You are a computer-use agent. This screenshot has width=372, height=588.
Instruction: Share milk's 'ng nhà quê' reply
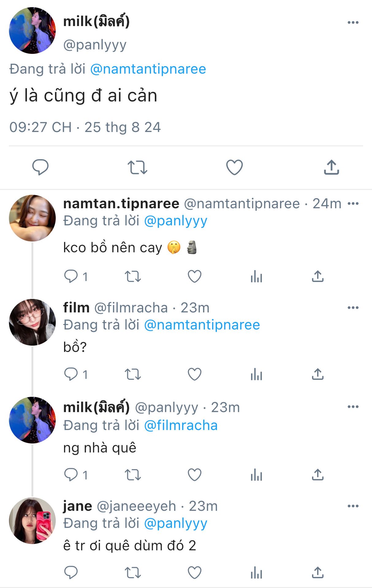pyautogui.click(x=318, y=475)
